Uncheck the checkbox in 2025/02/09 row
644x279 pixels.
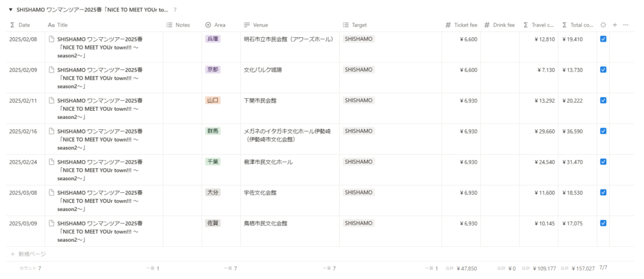[x=603, y=70]
